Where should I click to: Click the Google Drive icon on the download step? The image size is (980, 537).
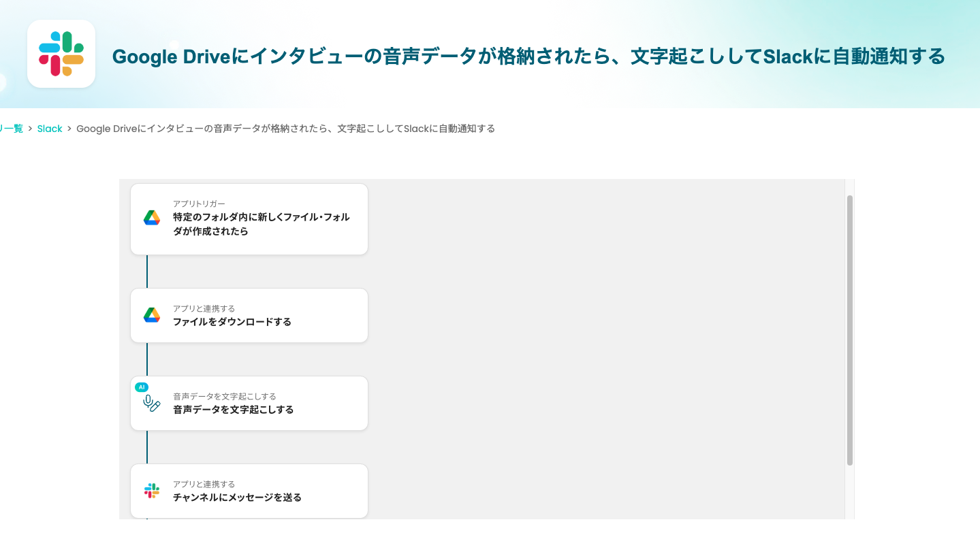(151, 315)
